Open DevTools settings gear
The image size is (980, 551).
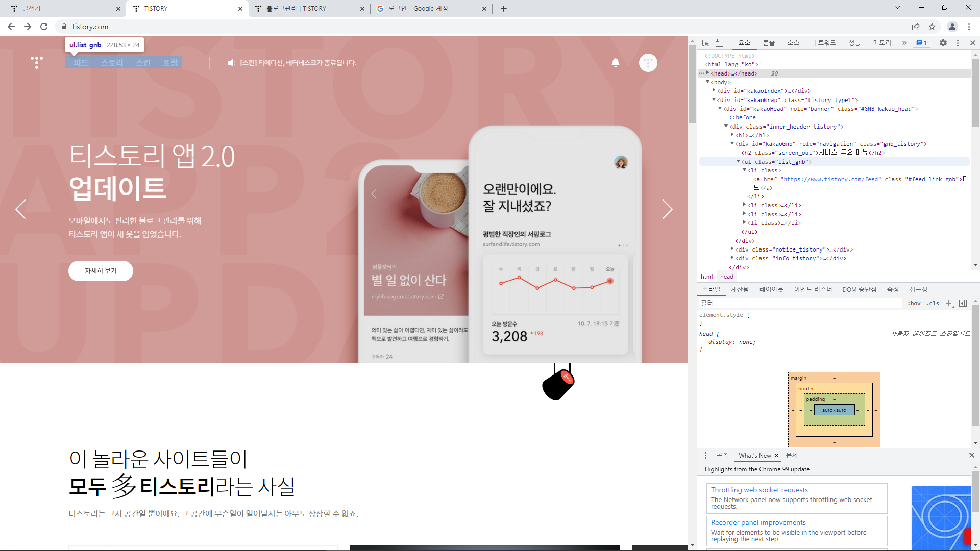click(943, 43)
